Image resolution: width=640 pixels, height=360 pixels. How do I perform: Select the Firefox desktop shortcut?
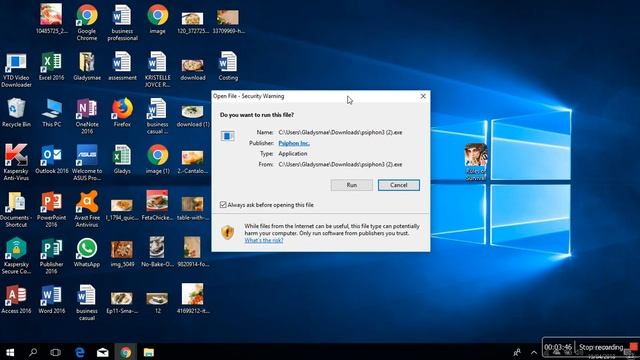pos(122,112)
